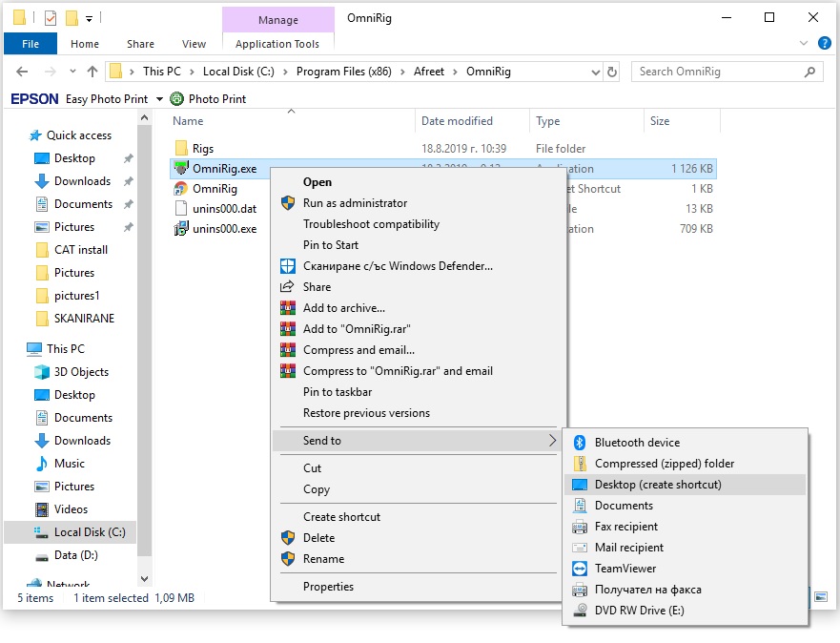Click the TeamViewer icon in Send to submenu
The height and width of the screenshot is (643, 840).
coord(580,569)
